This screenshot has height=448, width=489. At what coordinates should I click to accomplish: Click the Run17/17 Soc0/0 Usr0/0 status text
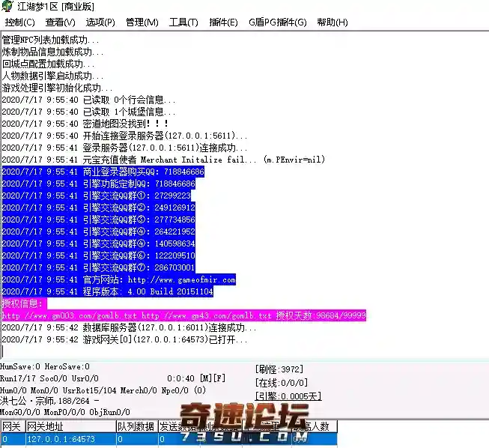[49, 378]
